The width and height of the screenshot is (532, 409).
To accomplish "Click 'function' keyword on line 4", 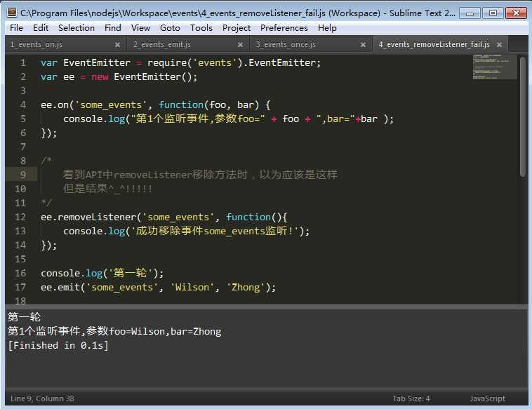I will [x=181, y=105].
